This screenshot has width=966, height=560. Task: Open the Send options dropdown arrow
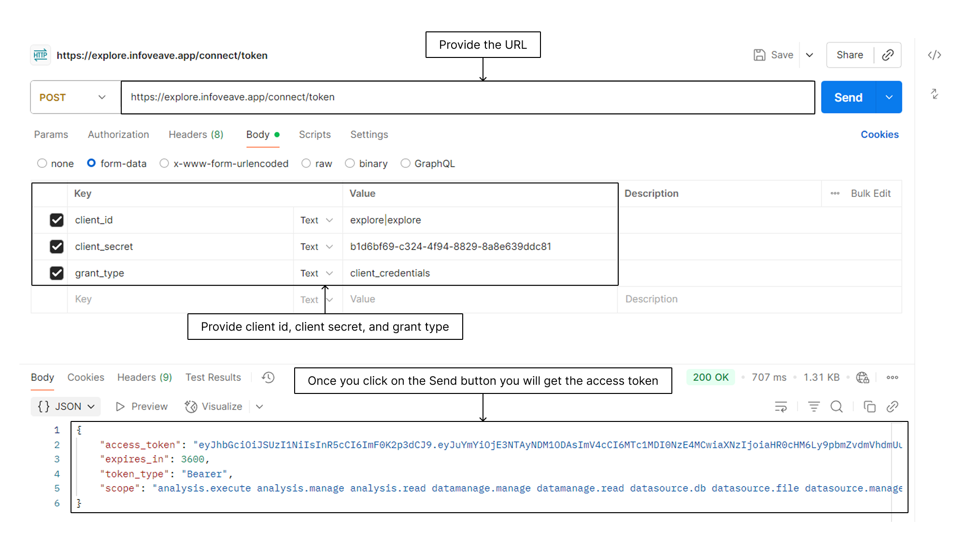[x=889, y=98]
